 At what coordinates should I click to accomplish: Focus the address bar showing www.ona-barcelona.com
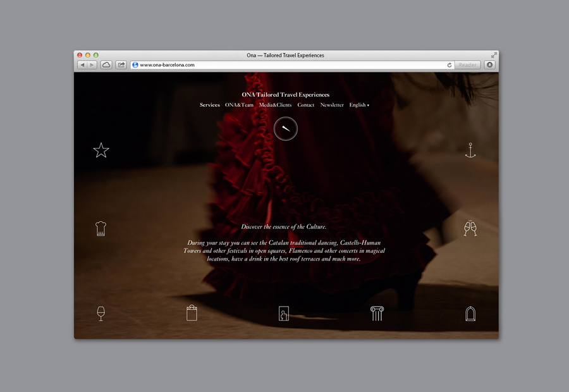pos(291,65)
